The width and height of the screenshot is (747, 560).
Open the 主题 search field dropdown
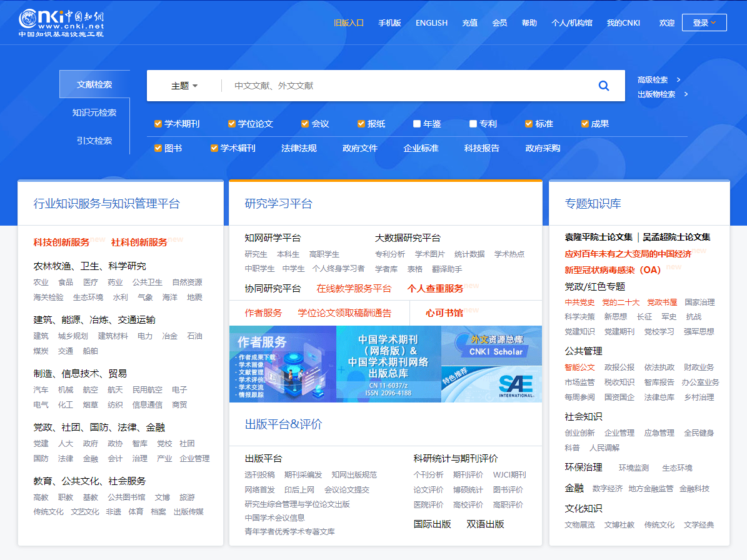184,86
